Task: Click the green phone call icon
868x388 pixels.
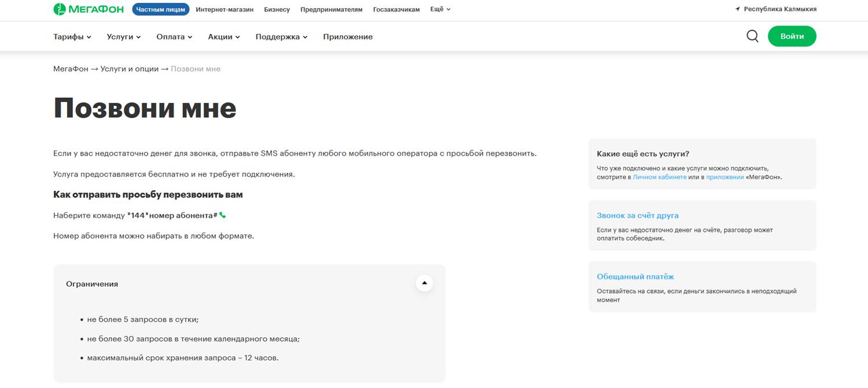Action: click(223, 216)
